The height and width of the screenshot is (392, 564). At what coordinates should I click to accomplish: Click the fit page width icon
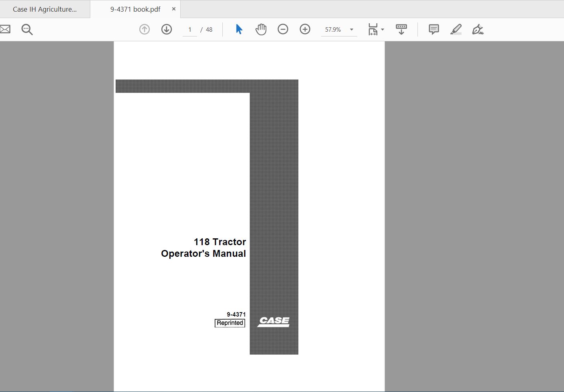[x=373, y=29]
